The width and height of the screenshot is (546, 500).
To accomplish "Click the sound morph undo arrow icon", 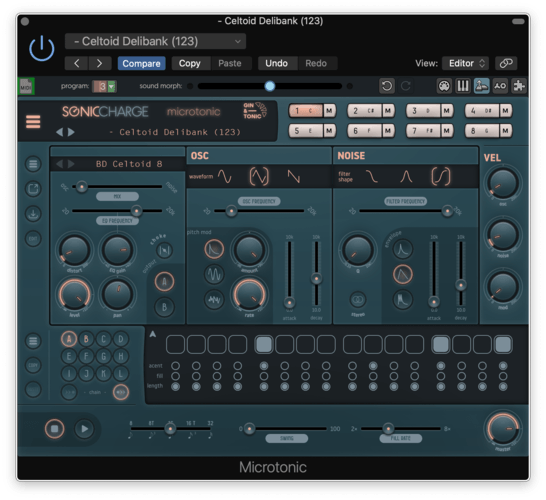I will [387, 86].
